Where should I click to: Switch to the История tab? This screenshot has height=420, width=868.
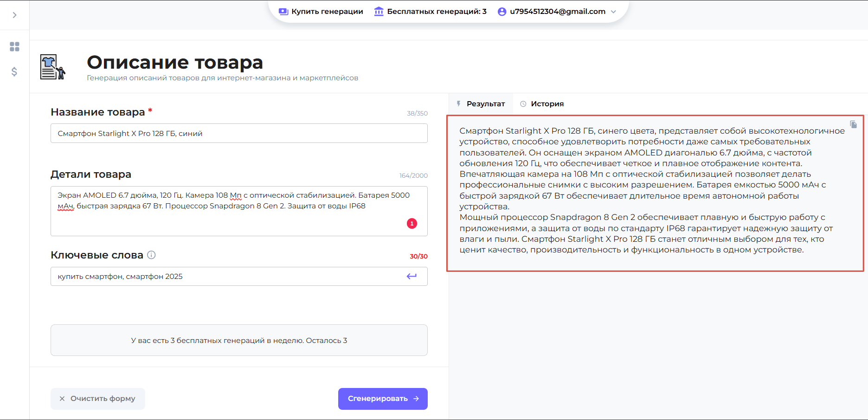(542, 104)
